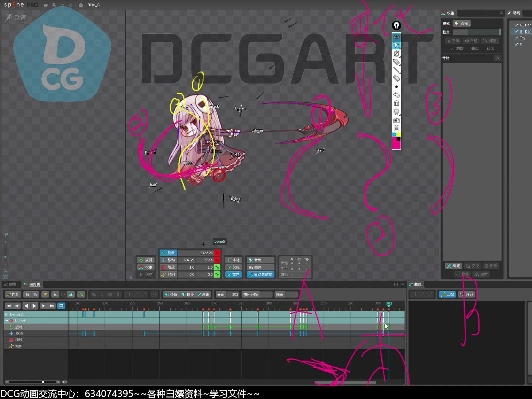Click the 姿势 pose tool button
Viewport: 532px width, 399px height.
(x=146, y=260)
